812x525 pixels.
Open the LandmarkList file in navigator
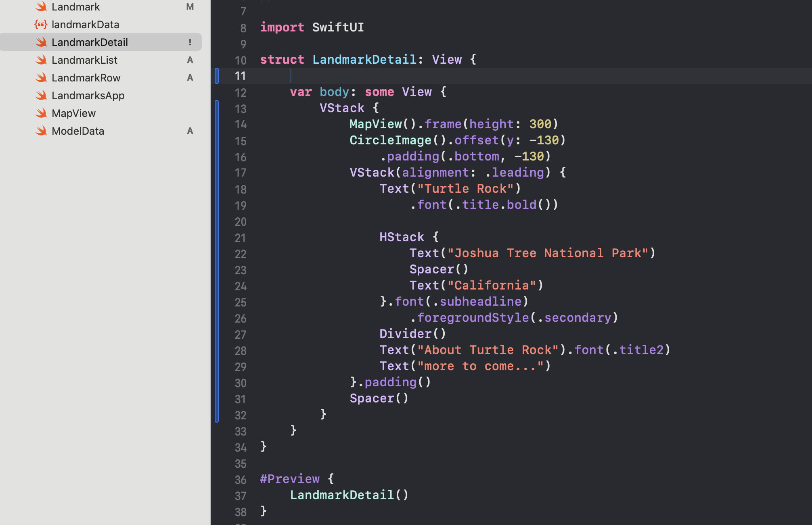click(x=84, y=60)
